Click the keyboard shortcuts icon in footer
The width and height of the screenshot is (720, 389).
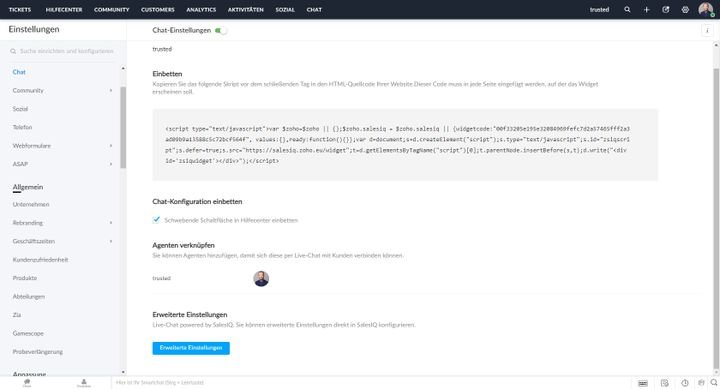tap(643, 383)
